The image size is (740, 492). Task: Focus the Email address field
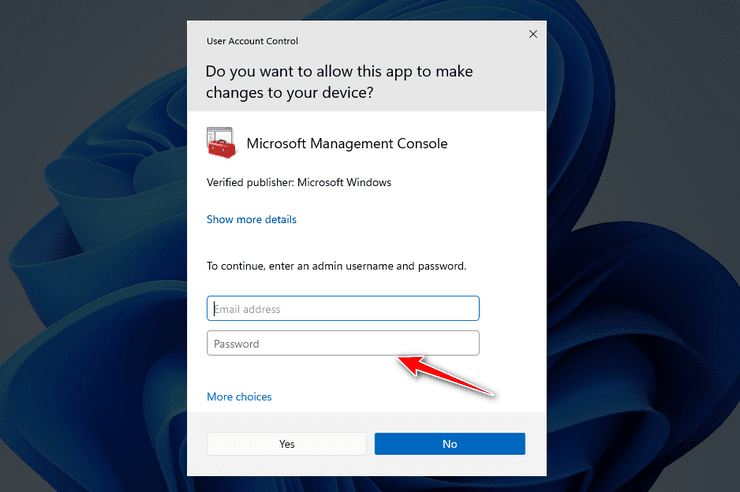[x=343, y=309]
